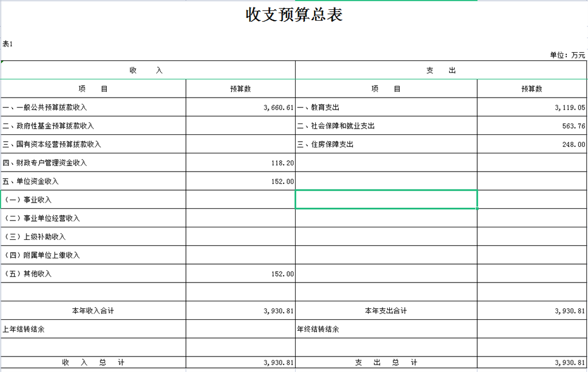Screen dimensions: 588x372
Task: Click the 本年收入合计 cell
Action: click(x=93, y=311)
